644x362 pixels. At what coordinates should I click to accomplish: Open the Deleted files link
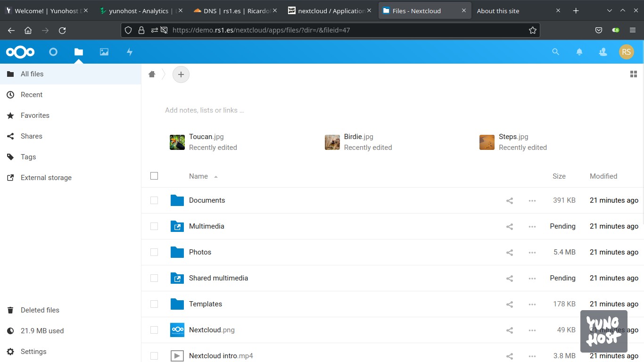[x=40, y=310]
